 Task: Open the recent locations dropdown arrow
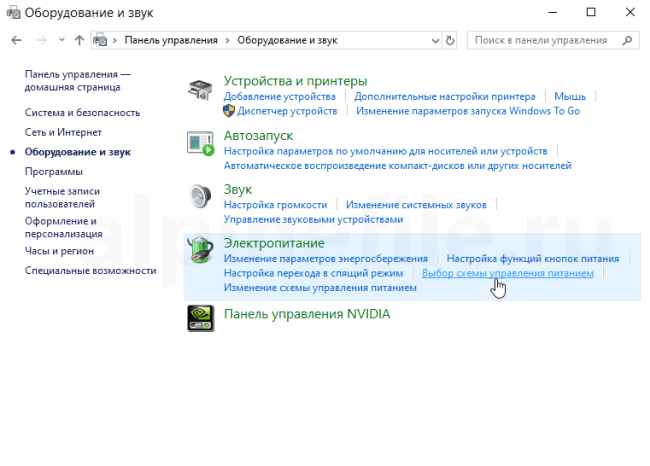point(62,40)
